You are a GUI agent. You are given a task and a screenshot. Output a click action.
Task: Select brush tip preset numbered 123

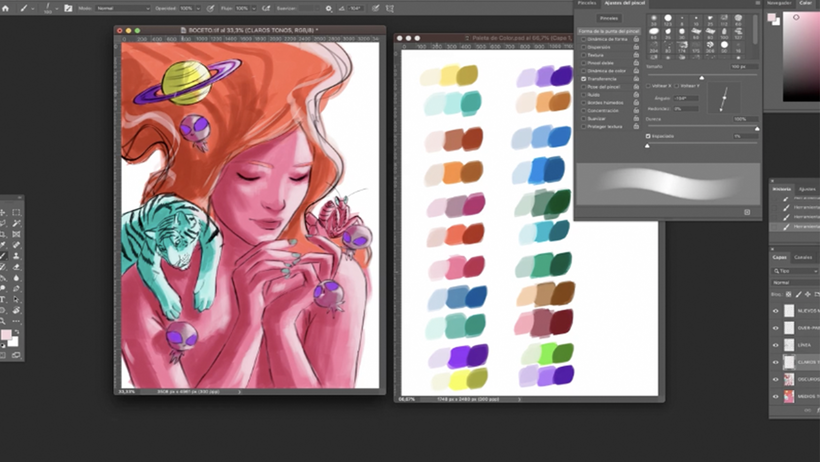668,20
